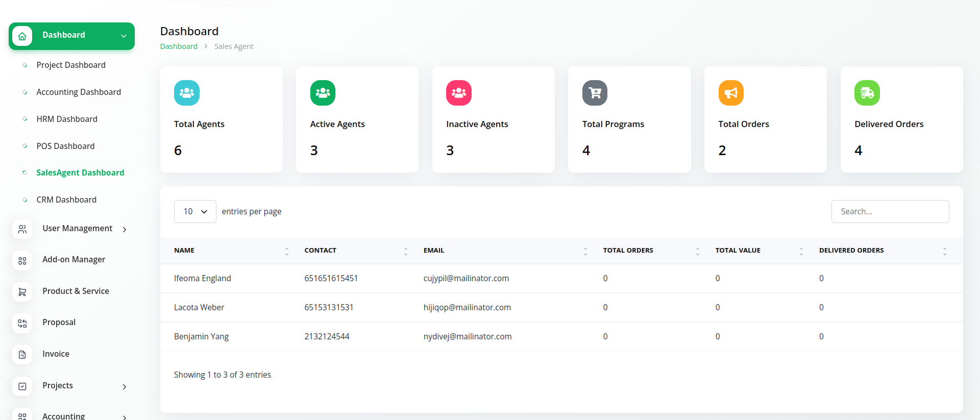The height and width of the screenshot is (420, 980).
Task: Focus the Search input field
Action: (x=890, y=211)
